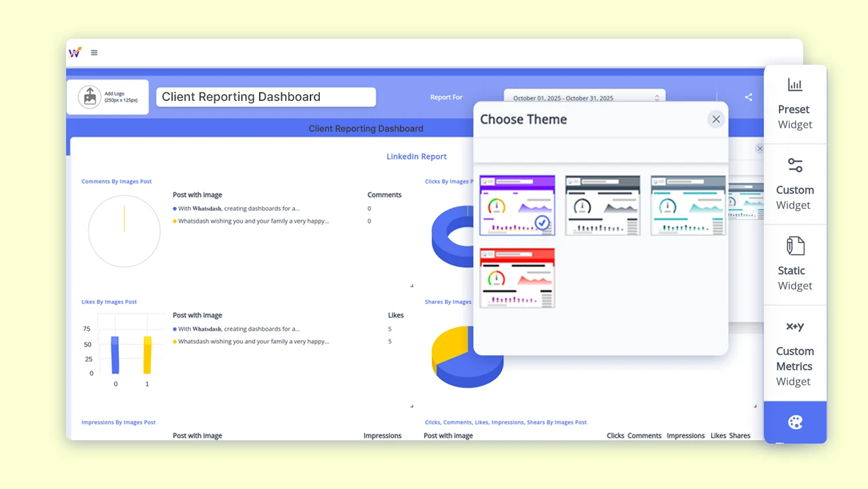868x489 pixels.
Task: Open the Theme palette icon in sidebar
Action: point(795,422)
